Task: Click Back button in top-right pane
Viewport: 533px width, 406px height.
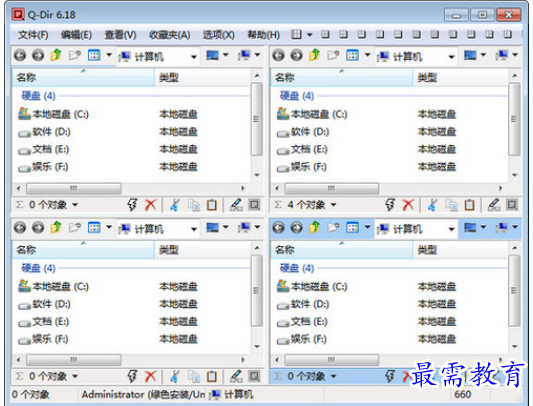Action: pyautogui.click(x=278, y=55)
